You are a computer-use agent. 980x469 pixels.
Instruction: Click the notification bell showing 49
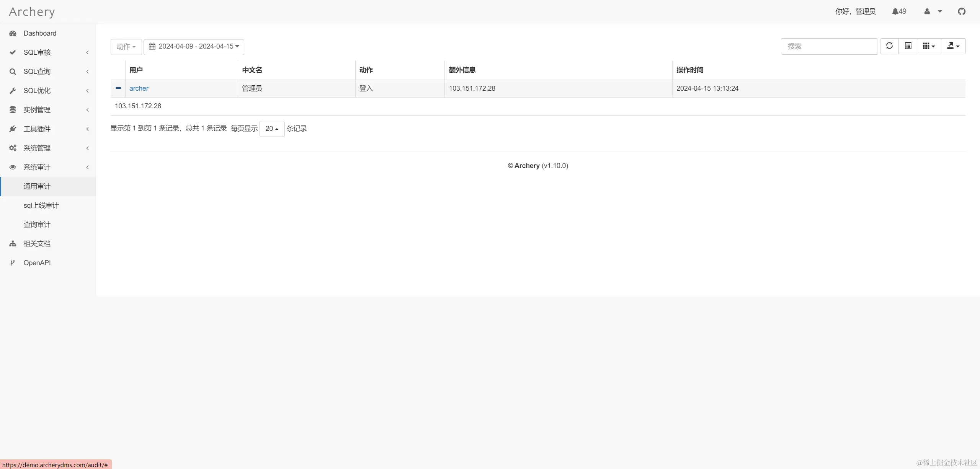(899, 11)
